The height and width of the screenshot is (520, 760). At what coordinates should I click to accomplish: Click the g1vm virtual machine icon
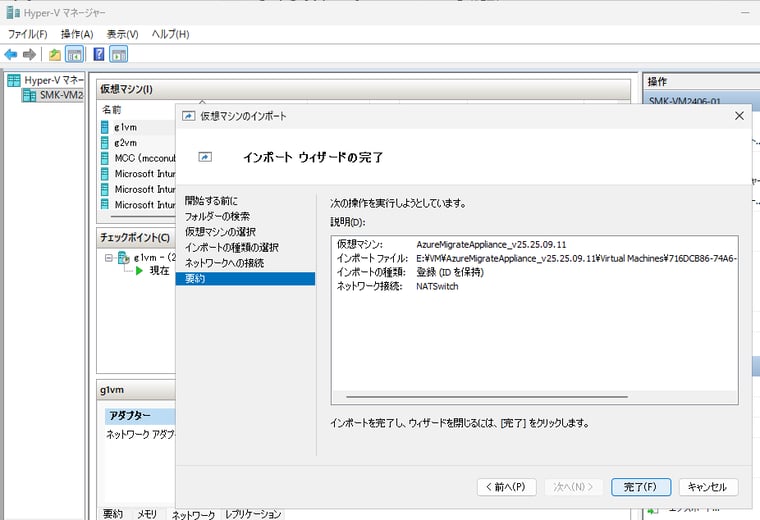coord(105,127)
